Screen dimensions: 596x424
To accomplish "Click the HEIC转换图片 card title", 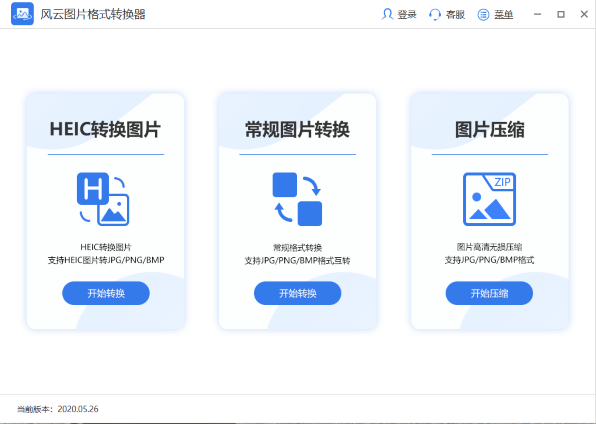I will (x=105, y=130).
